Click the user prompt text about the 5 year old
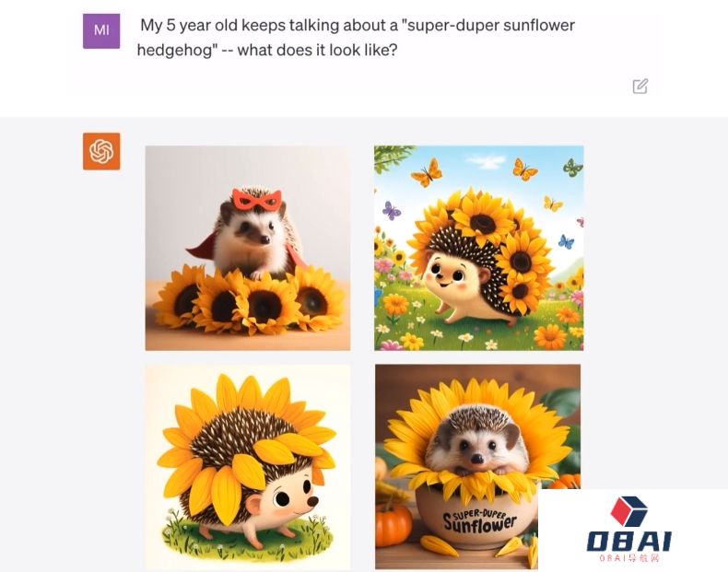728x572 pixels. coord(356,37)
